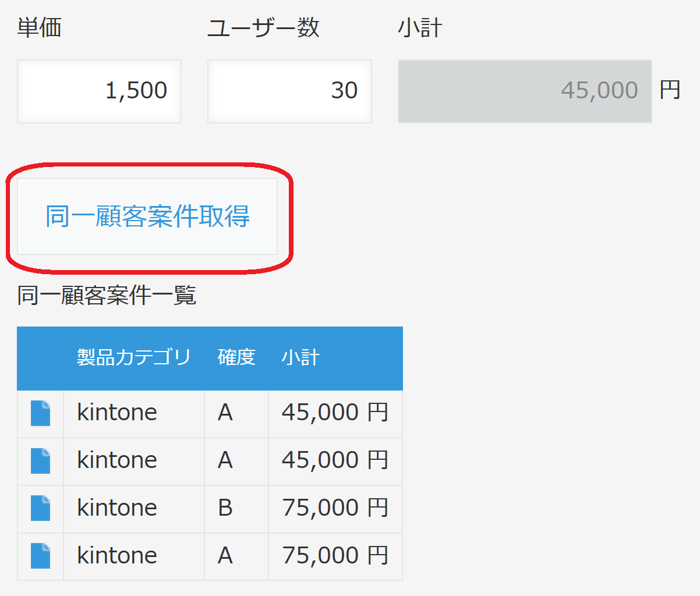This screenshot has width=700, height=596.
Task: Select 75,000 円 cell in the B row
Action: 335,509
